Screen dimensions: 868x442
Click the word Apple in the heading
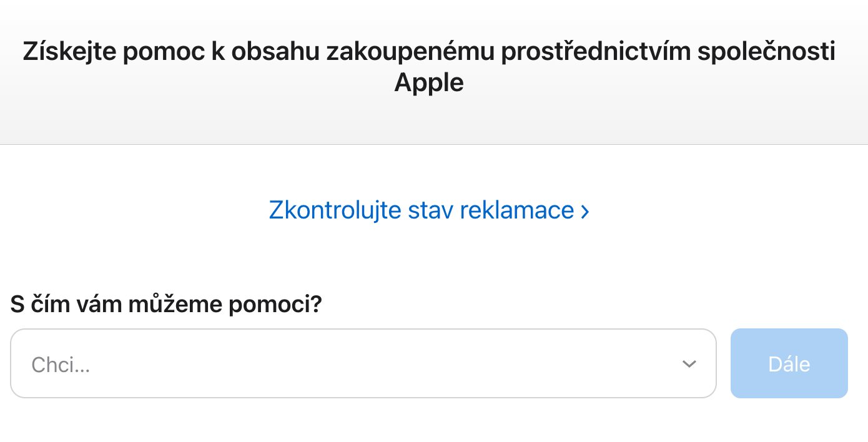pyautogui.click(x=429, y=82)
